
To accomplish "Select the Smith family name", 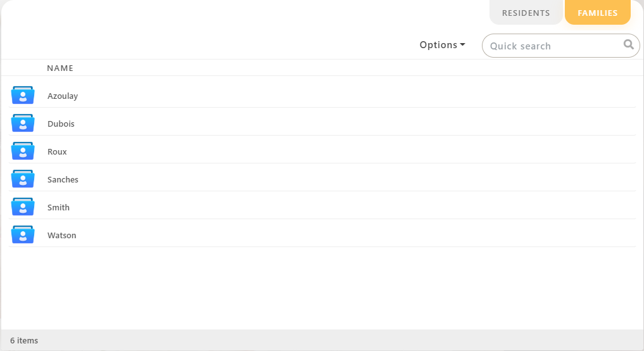I will tap(58, 208).
